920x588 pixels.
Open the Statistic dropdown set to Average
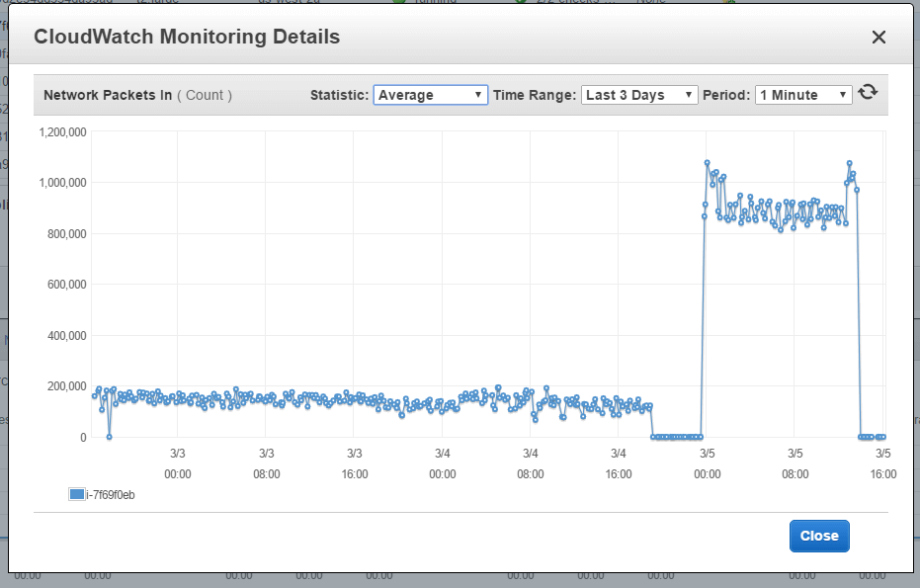point(431,95)
